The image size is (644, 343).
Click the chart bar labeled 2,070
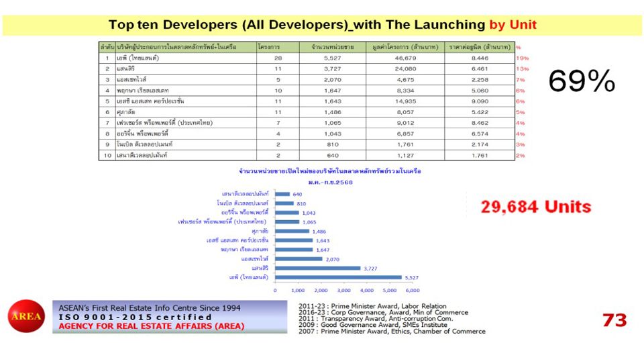click(299, 258)
